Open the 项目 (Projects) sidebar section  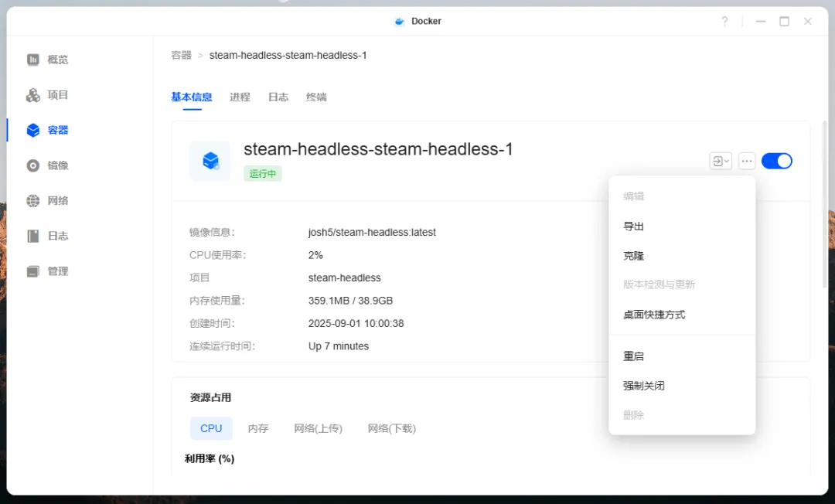(x=58, y=94)
